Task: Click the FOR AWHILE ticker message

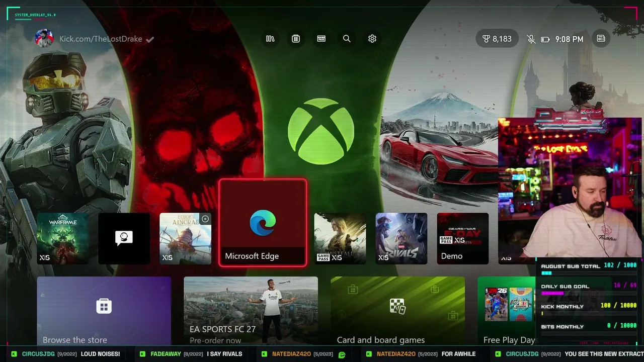Action: (458, 354)
